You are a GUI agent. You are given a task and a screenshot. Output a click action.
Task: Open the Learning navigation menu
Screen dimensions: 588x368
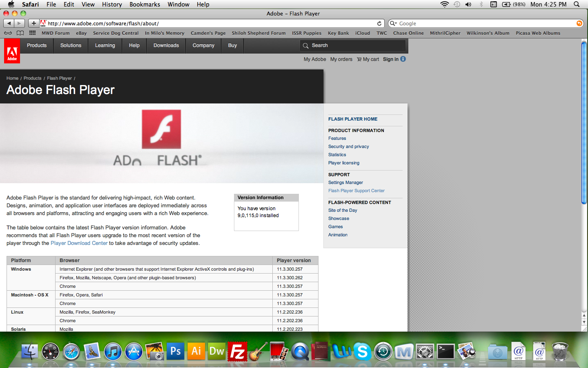click(x=105, y=45)
